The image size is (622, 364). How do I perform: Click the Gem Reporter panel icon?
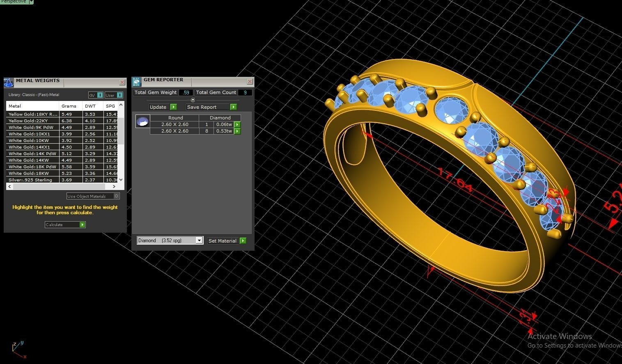point(136,82)
